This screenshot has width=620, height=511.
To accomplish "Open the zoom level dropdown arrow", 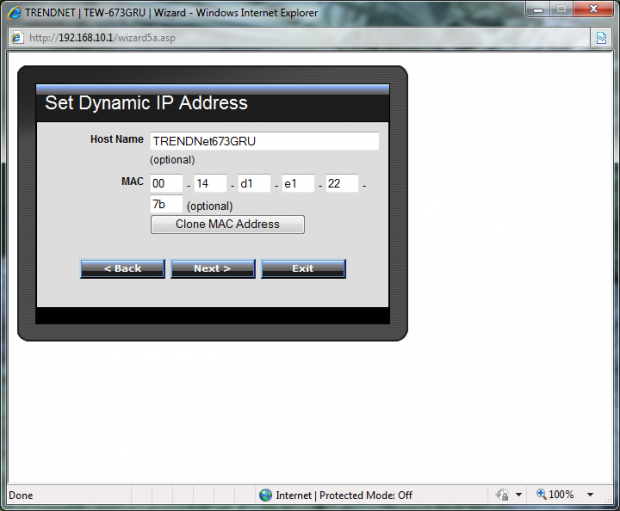I will pyautogui.click(x=590, y=495).
